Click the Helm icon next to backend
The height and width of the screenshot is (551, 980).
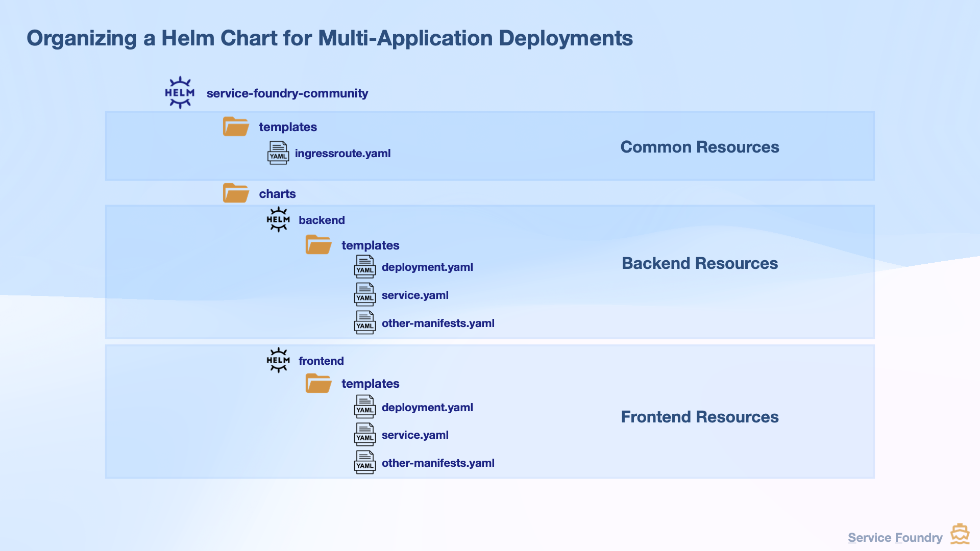tap(278, 219)
